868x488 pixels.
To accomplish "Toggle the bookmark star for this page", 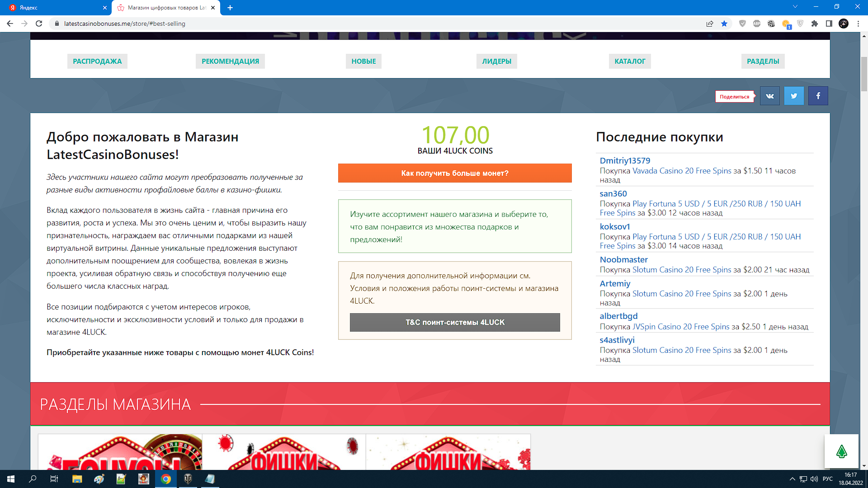I will coord(724,23).
